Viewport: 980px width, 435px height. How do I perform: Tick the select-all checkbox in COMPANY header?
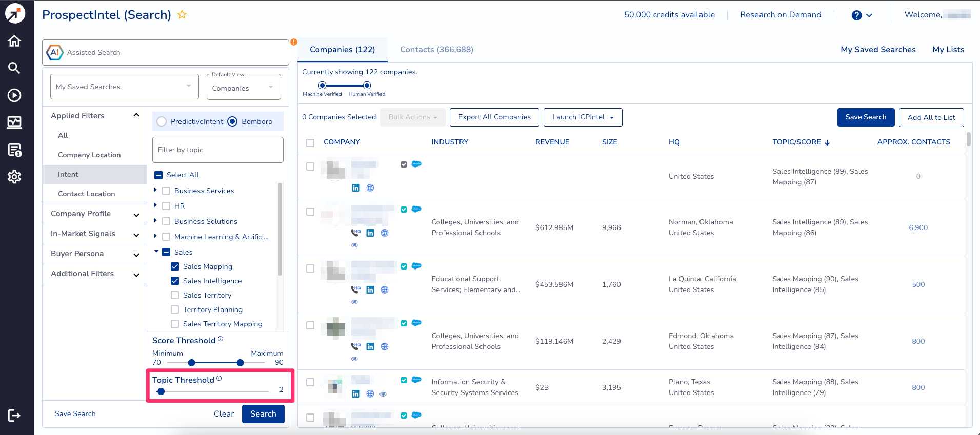[310, 143]
